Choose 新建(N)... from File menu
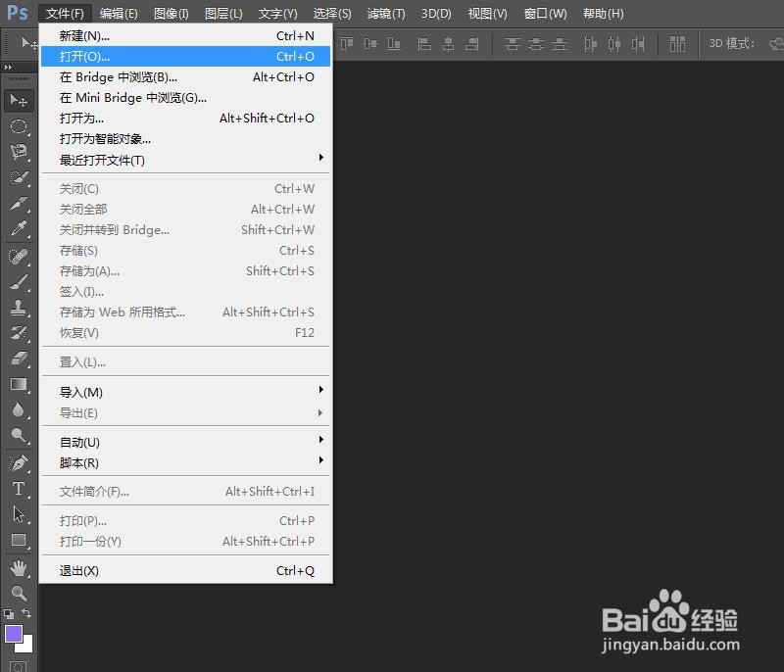 185,36
